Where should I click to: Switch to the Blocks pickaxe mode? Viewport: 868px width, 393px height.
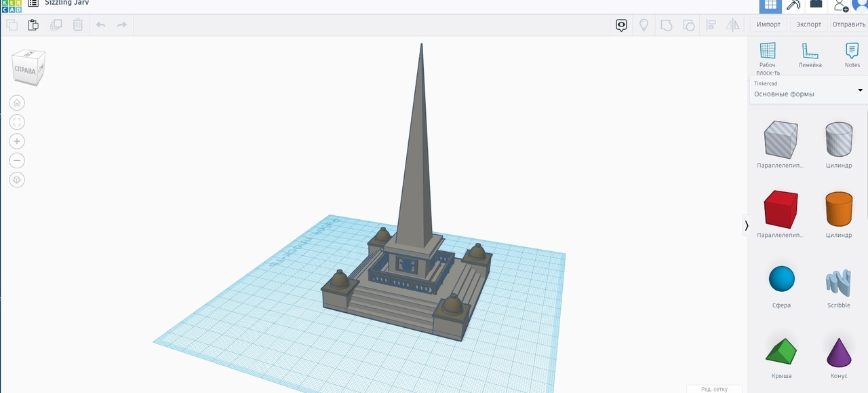tap(793, 5)
